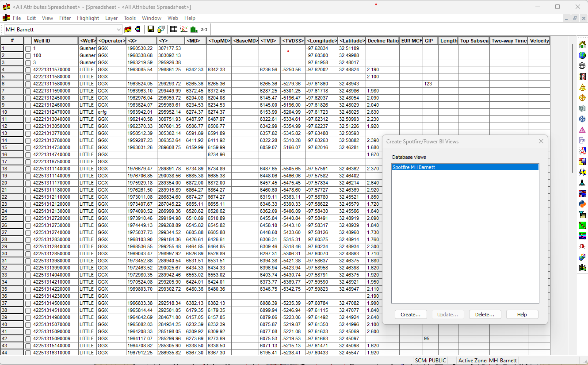Click the blue globe icon in right sidebar
Viewport: 588px width, 365px height.
pyautogui.click(x=582, y=55)
